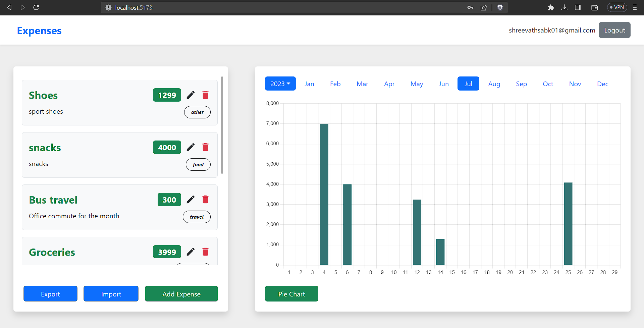Open the browser downloads icon
Viewport: 644px width, 328px height.
pyautogui.click(x=565, y=7)
